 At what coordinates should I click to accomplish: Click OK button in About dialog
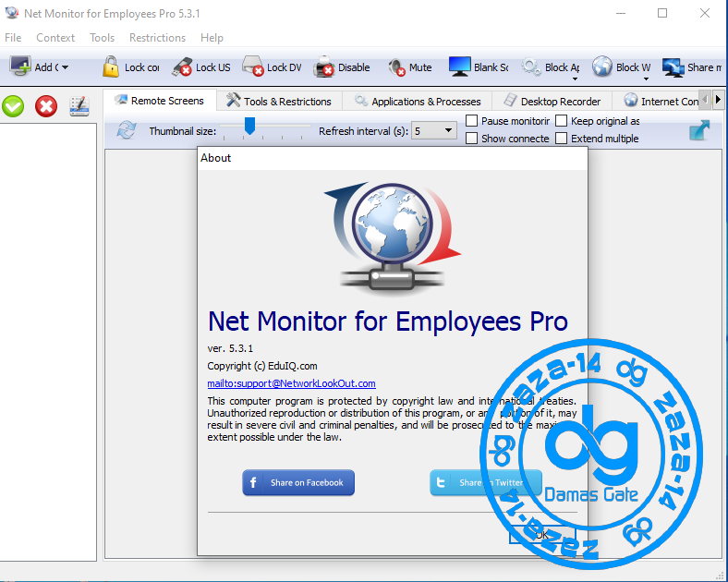pos(542,535)
